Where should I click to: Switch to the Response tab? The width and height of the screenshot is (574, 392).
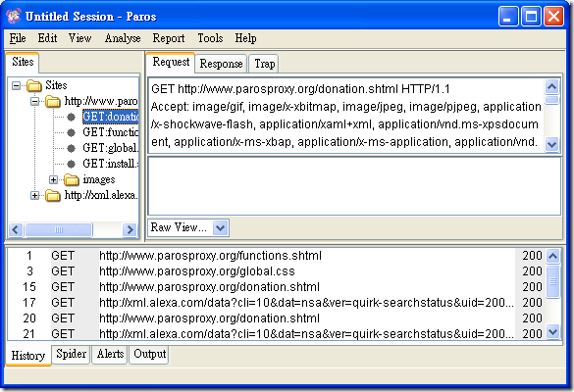(x=221, y=64)
